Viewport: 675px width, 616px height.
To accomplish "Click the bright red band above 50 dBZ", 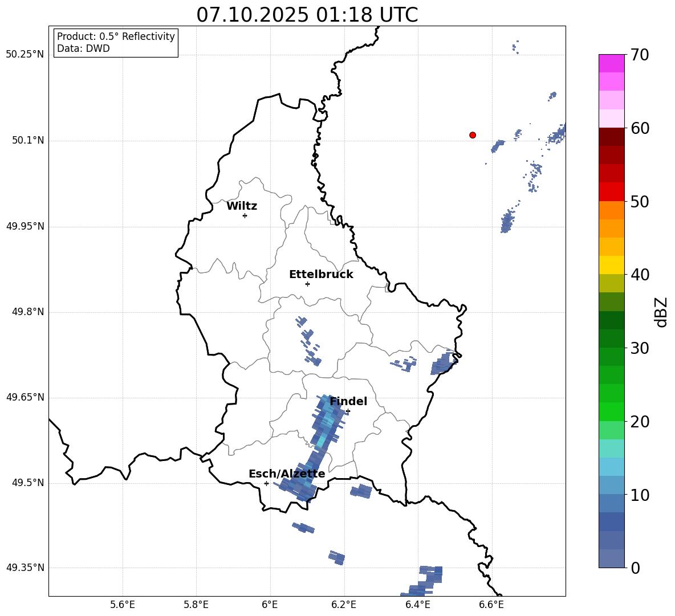I will [612, 192].
